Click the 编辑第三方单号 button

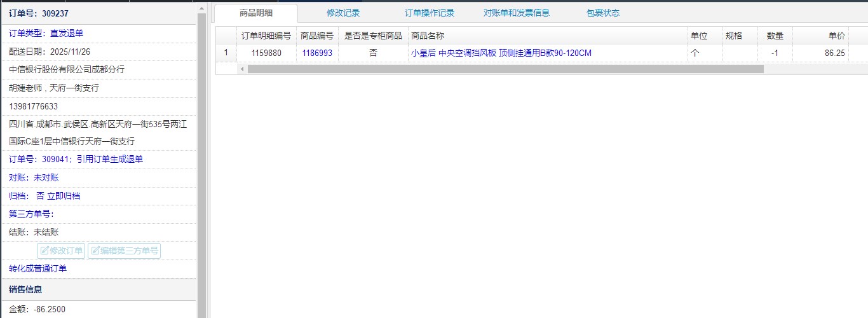pyautogui.click(x=124, y=251)
